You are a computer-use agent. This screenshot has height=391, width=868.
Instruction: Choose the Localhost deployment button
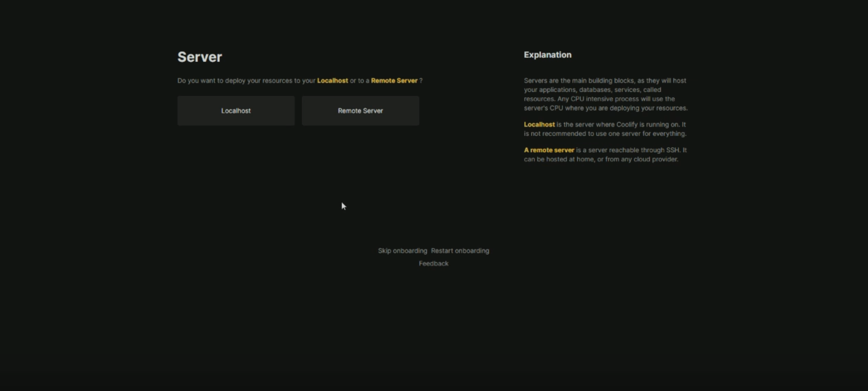coord(236,111)
